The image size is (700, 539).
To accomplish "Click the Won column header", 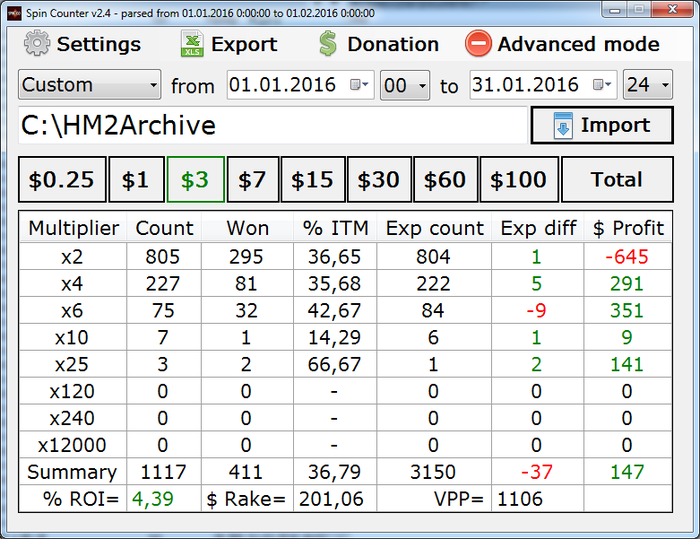I will pos(247,228).
